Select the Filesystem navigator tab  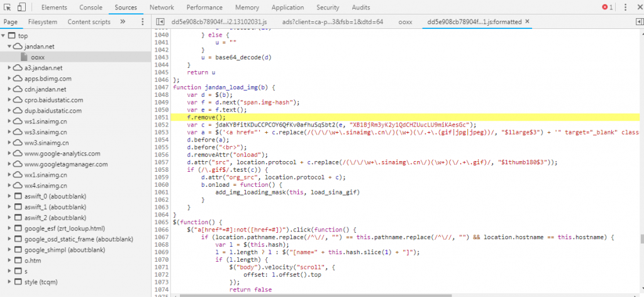pos(43,21)
